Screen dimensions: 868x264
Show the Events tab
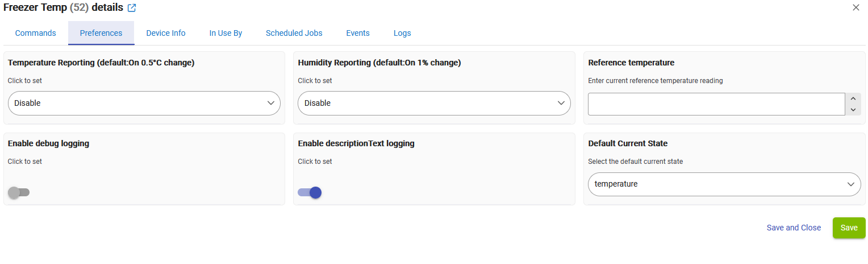click(x=358, y=33)
